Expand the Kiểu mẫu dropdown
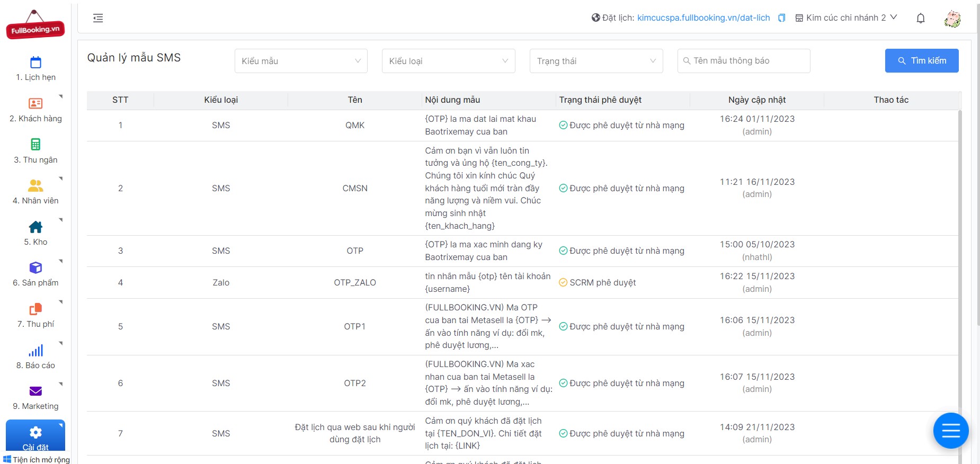The image size is (980, 464). pos(301,61)
